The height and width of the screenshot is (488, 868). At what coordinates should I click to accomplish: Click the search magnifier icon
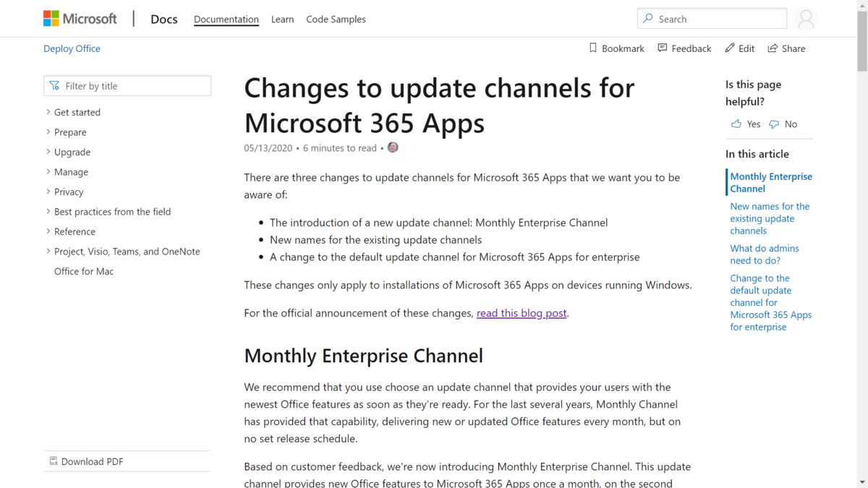(x=648, y=19)
